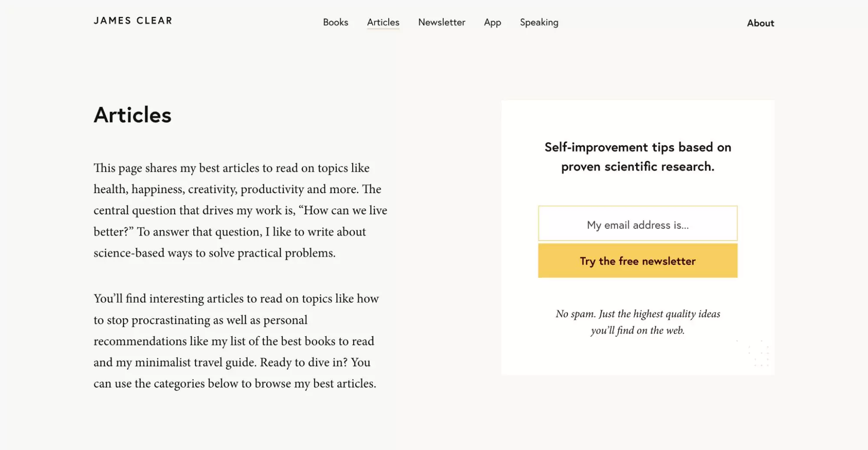The width and height of the screenshot is (868, 450).
Task: Click the newsletter signup card
Action: click(638, 236)
